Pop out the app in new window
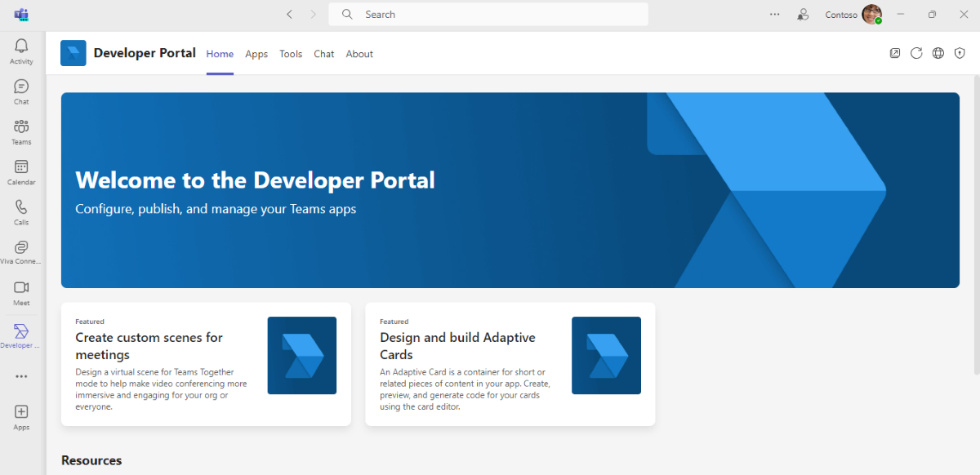This screenshot has width=980, height=475. tap(895, 53)
